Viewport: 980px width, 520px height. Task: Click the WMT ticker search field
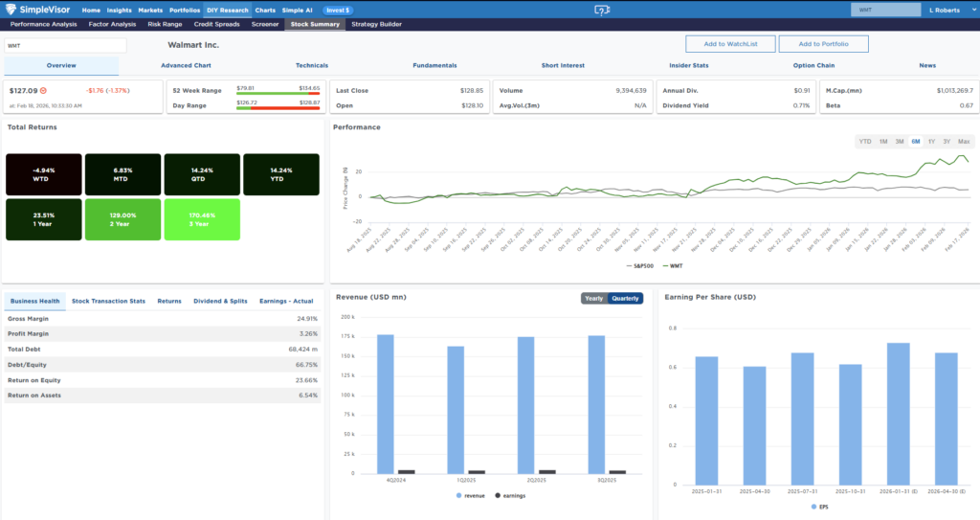point(65,45)
